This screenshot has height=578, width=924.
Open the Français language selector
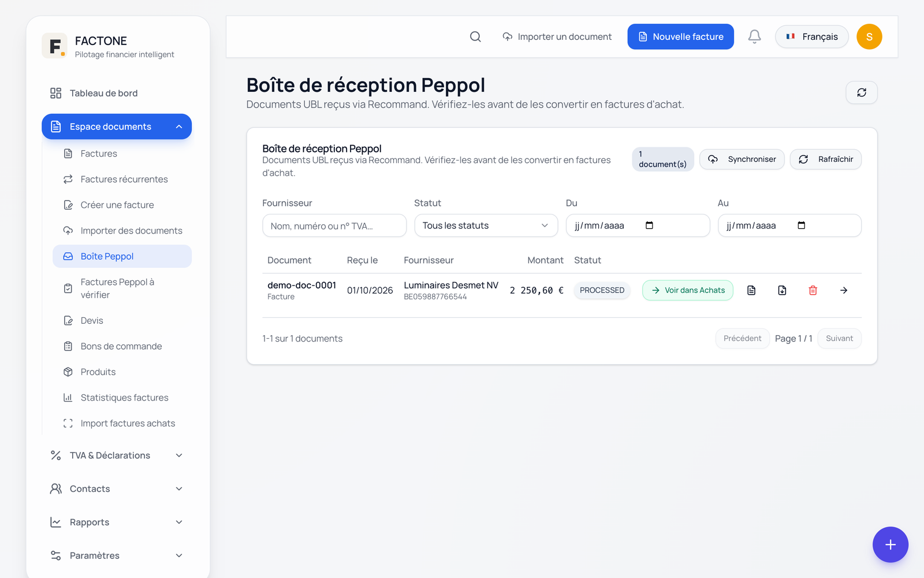811,36
